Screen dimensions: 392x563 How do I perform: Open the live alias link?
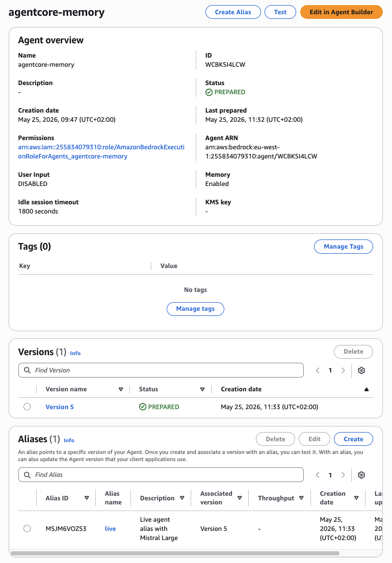[110, 528]
